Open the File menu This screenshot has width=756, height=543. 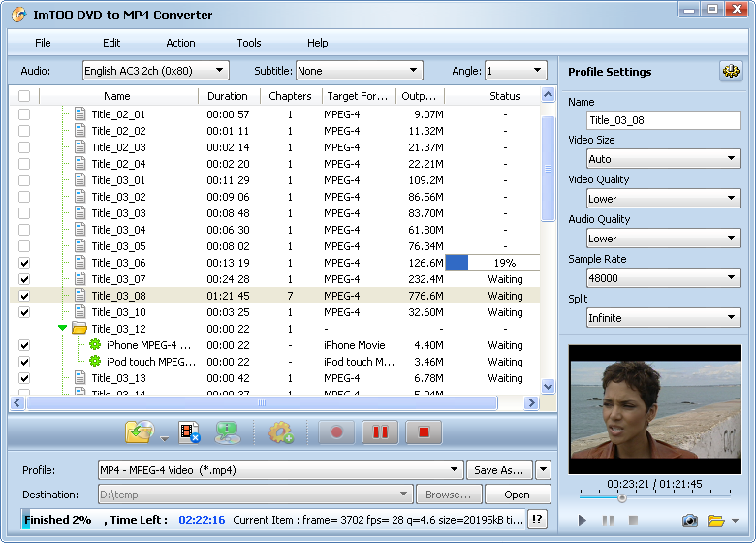pyautogui.click(x=43, y=43)
